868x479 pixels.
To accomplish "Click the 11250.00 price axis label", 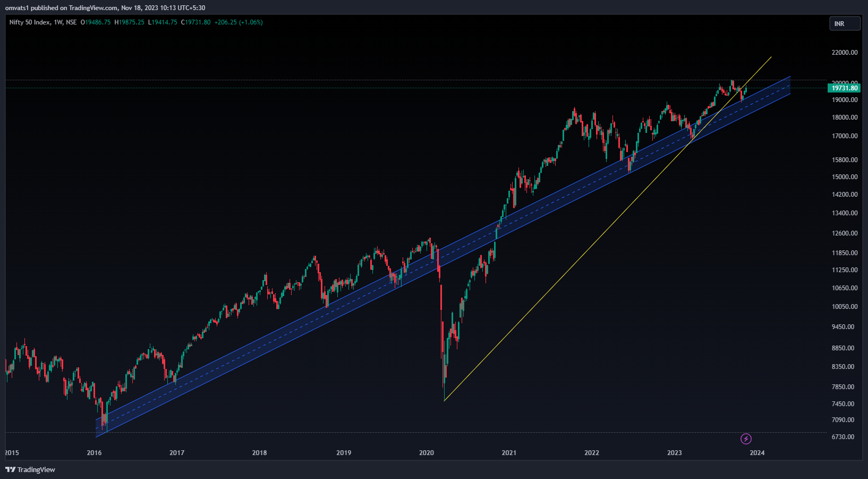I will click(x=845, y=270).
